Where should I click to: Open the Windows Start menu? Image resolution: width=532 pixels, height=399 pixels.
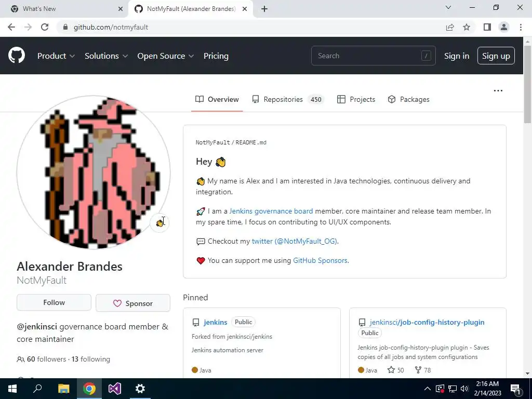click(12, 389)
